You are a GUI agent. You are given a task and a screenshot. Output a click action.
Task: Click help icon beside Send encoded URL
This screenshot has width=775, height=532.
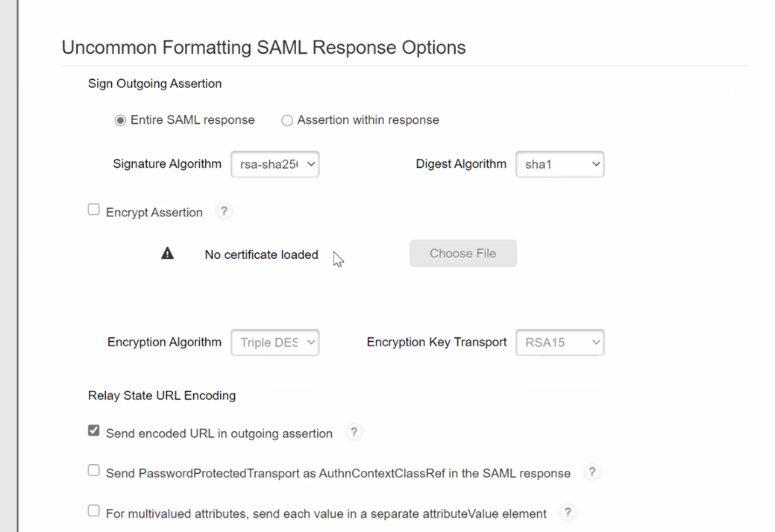pos(354,432)
